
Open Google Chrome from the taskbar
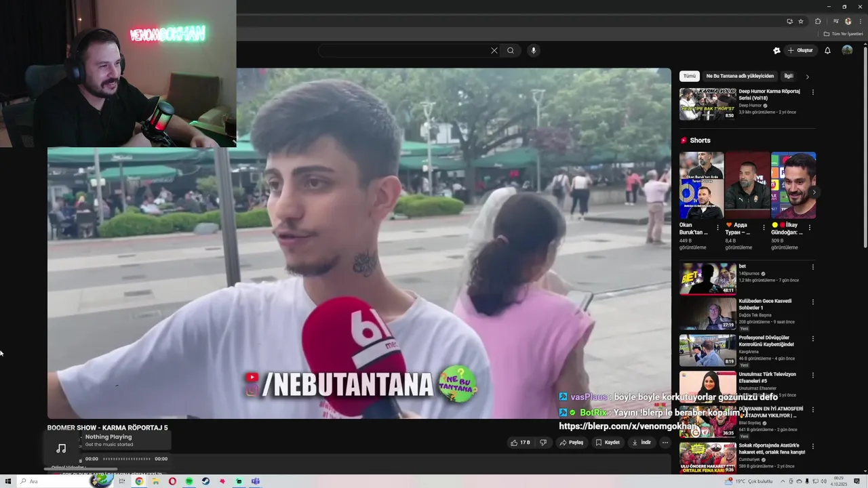click(x=139, y=481)
